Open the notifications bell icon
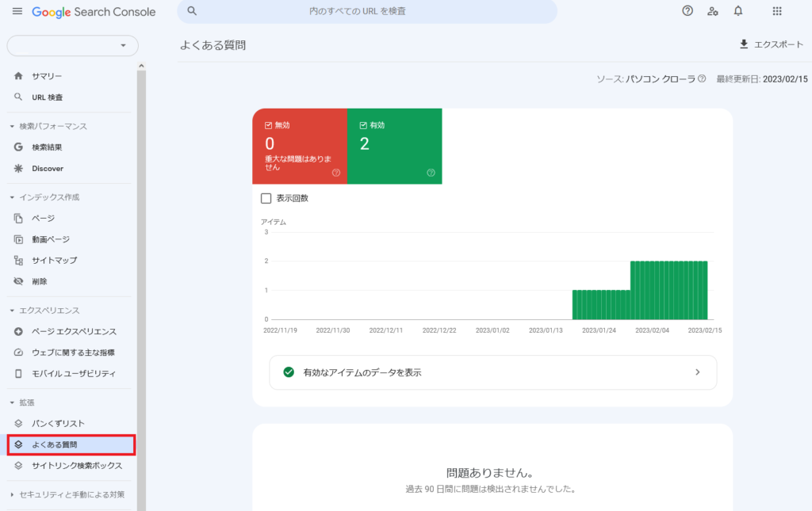The image size is (812, 511). coord(738,11)
